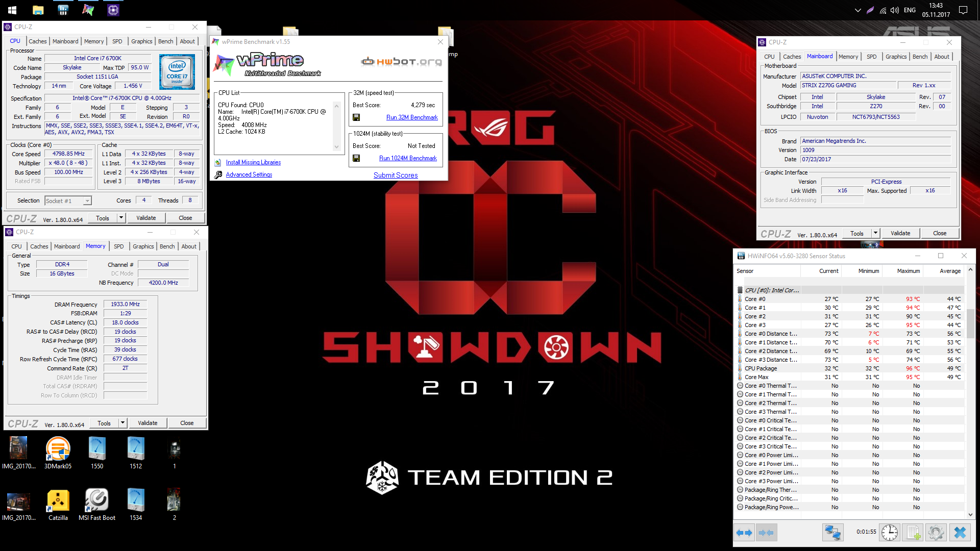
Task: Select the CPU Package sensor row
Action: click(x=850, y=368)
